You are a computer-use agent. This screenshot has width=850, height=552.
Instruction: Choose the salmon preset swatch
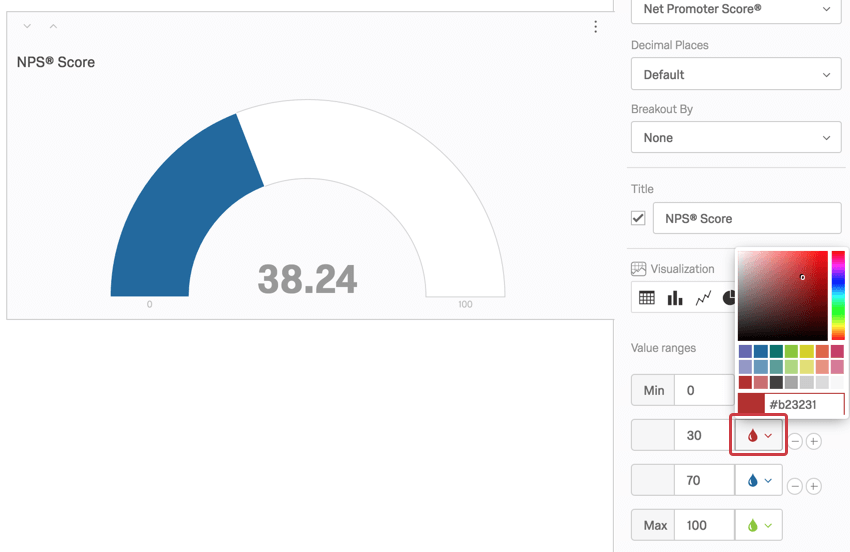click(822, 367)
